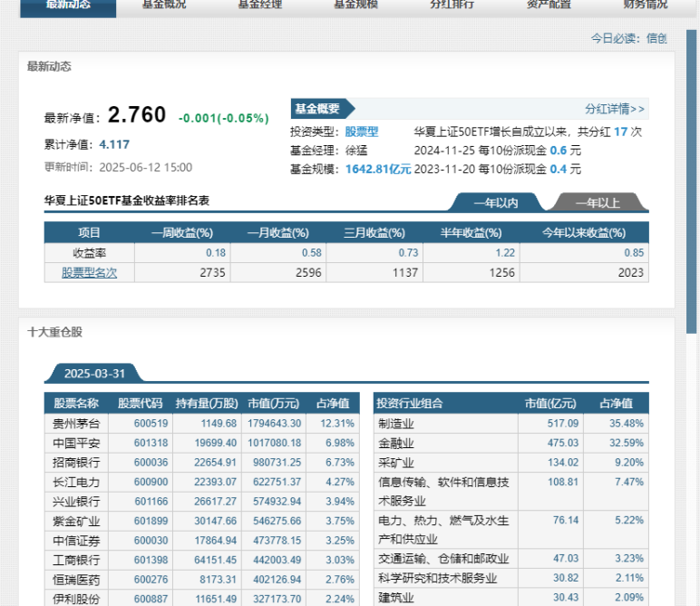
Task: Switch to the 一年以上 returns tab
Action: click(x=598, y=202)
